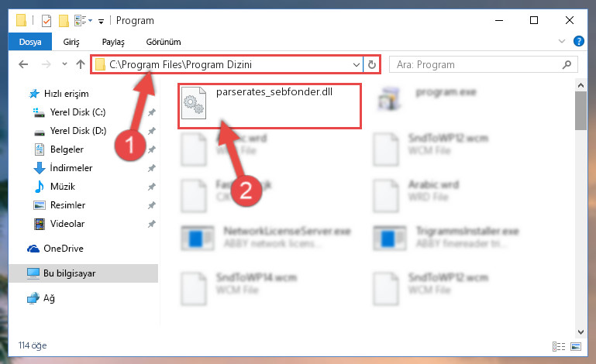
Task: Unpin Belgeler from quick access
Action: [x=152, y=149]
